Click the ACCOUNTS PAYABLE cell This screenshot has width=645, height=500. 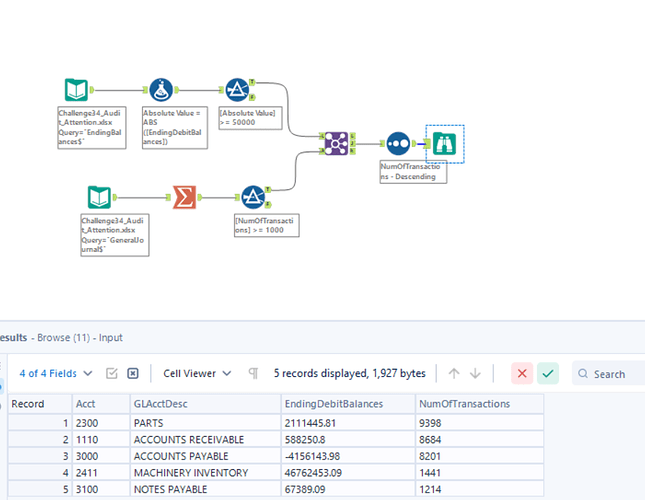point(205,456)
